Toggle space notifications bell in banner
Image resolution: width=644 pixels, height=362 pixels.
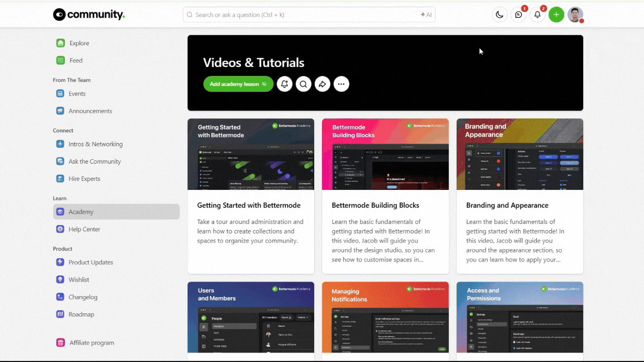(x=285, y=84)
